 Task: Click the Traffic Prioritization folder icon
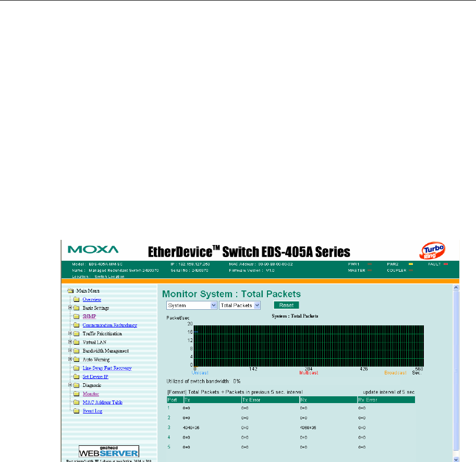tap(77, 334)
